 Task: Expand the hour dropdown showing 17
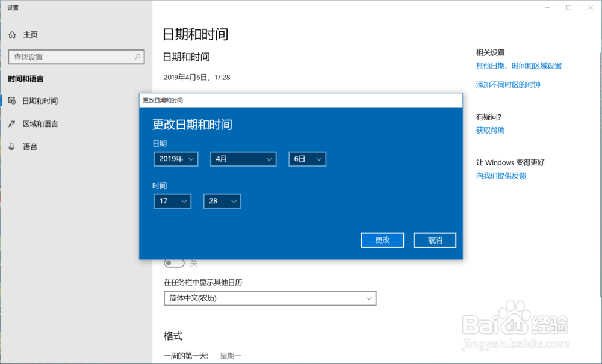tap(172, 201)
